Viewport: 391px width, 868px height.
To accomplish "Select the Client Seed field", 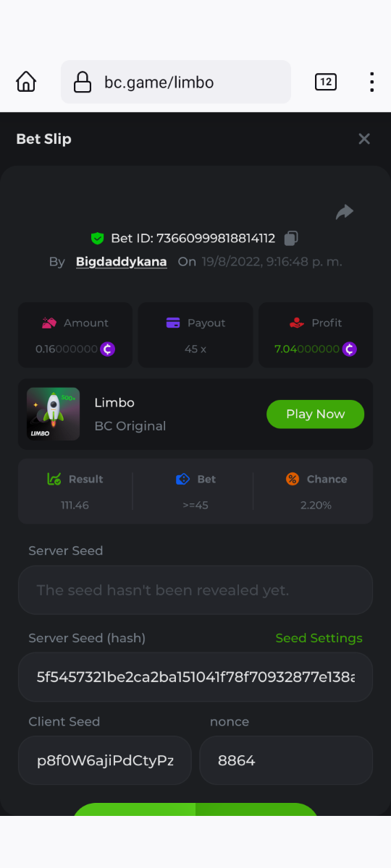I will (x=105, y=761).
